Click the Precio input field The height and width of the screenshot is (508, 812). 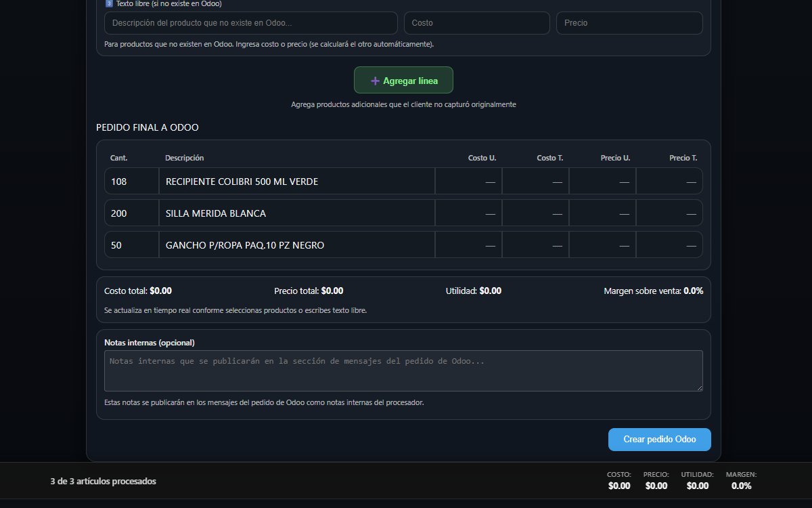[x=629, y=23]
